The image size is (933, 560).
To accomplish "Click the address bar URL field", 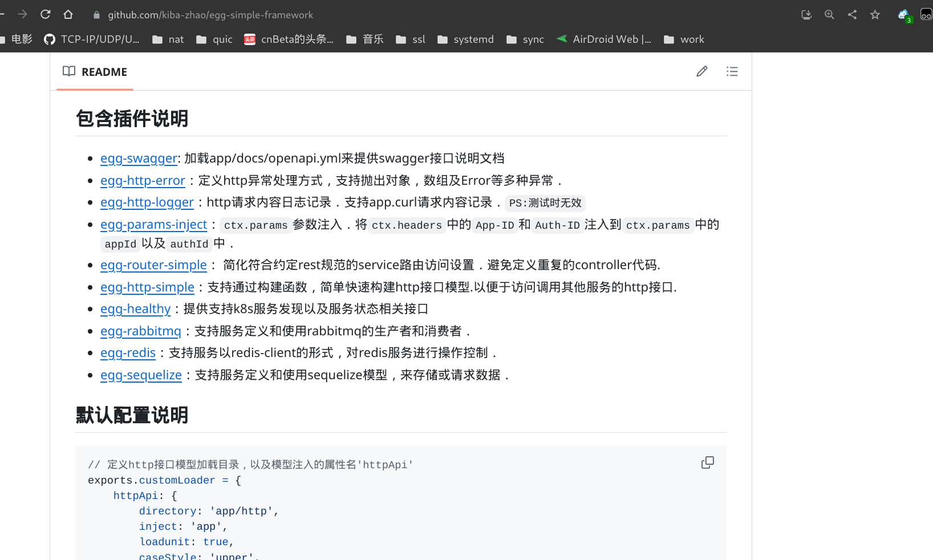I will [x=210, y=15].
